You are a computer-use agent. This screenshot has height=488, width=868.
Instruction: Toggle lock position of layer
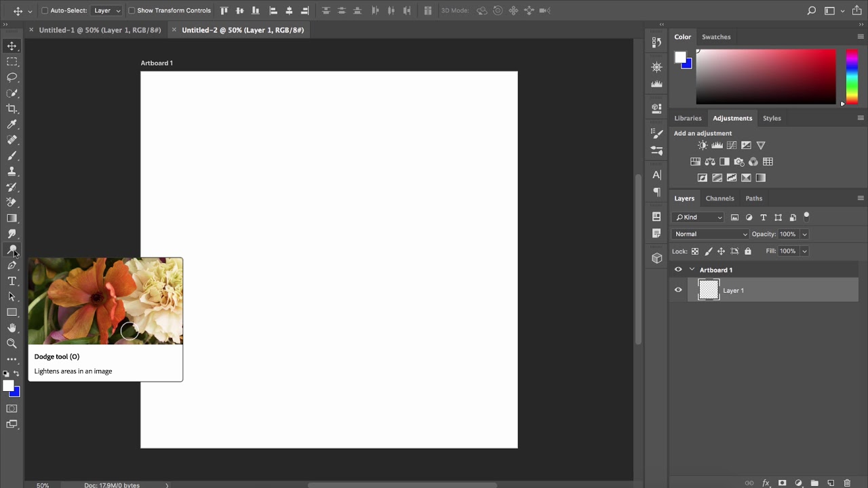[x=722, y=251]
